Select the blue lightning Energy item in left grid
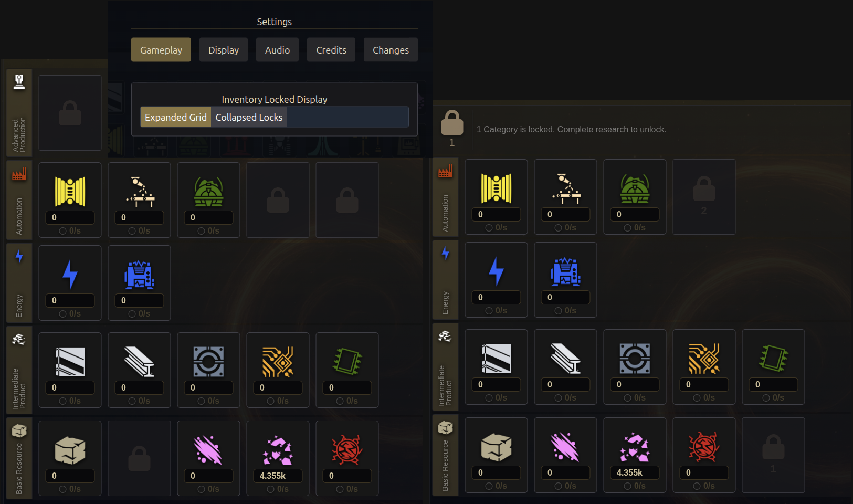 (70, 283)
